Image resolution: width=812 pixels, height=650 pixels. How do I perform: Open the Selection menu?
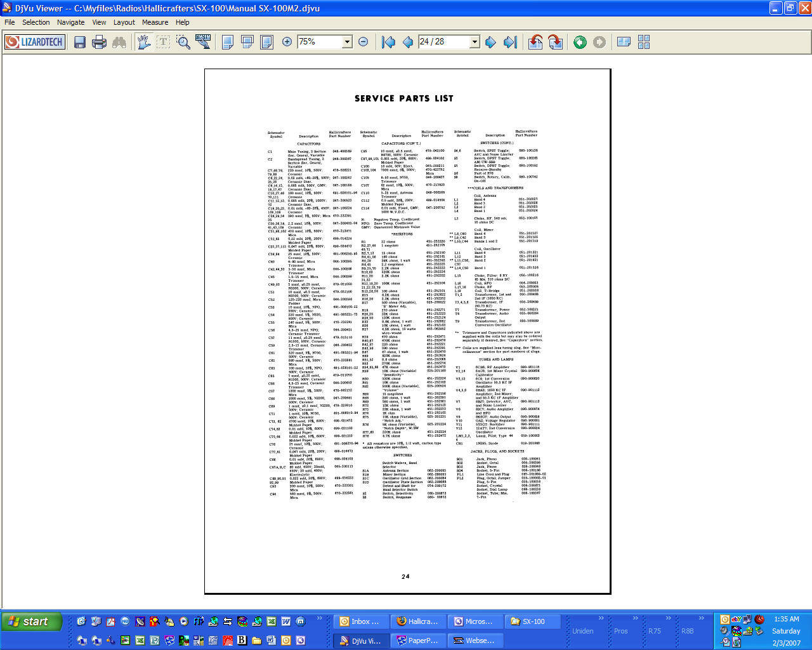(x=36, y=22)
